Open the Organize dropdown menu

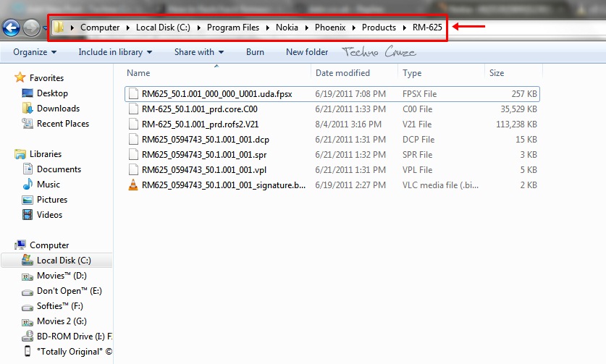35,52
